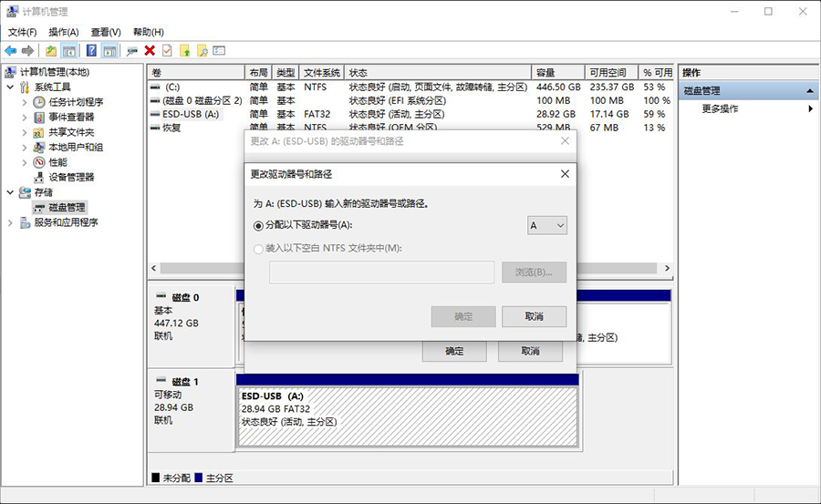Viewport: 821px width, 504px height.
Task: Sort by the 可用空间 column header
Action: [x=611, y=73]
